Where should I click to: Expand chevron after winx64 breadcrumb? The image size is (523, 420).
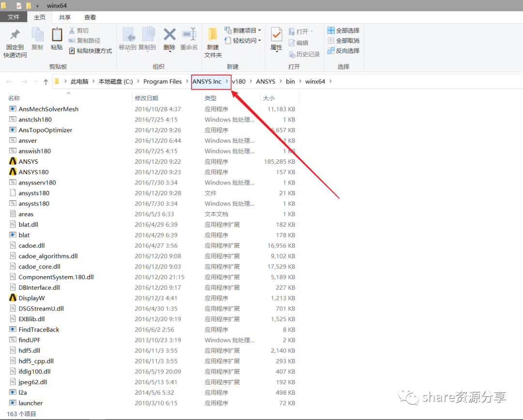tap(330, 81)
